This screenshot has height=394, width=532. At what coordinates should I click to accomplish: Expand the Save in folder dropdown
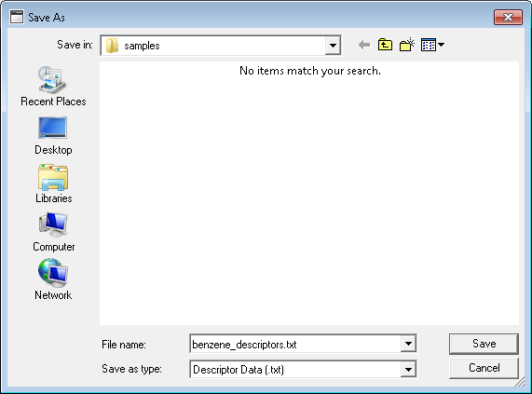tap(333, 45)
